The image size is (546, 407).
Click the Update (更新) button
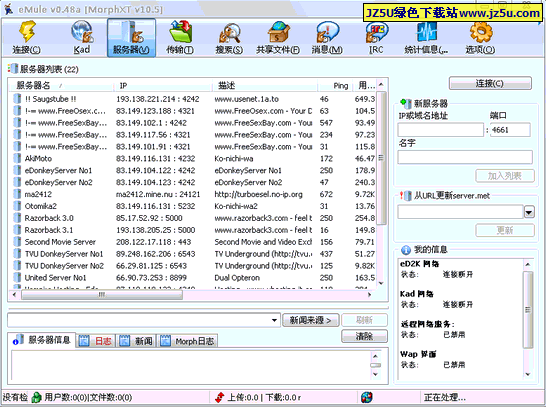tap(505, 230)
